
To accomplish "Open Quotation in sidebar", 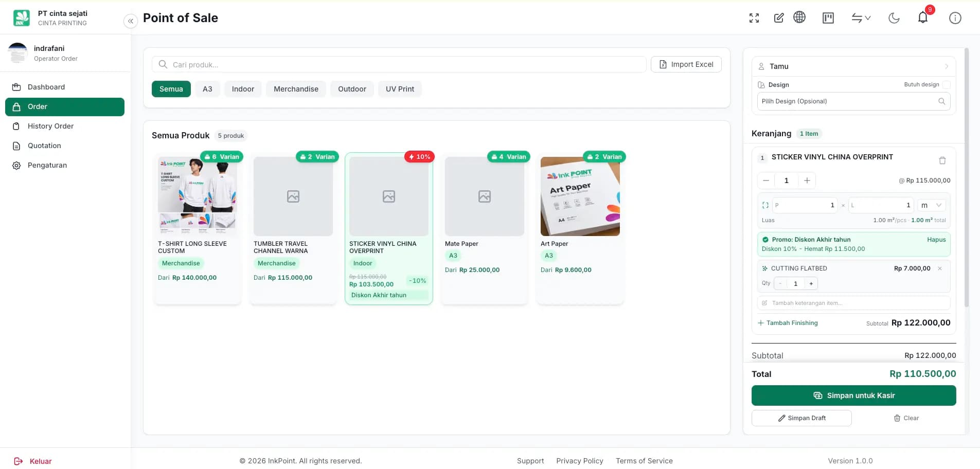I will click(65, 146).
